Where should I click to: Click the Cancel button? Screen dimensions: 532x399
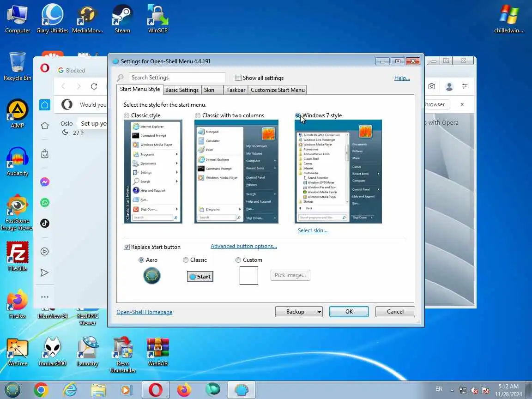pos(395,311)
